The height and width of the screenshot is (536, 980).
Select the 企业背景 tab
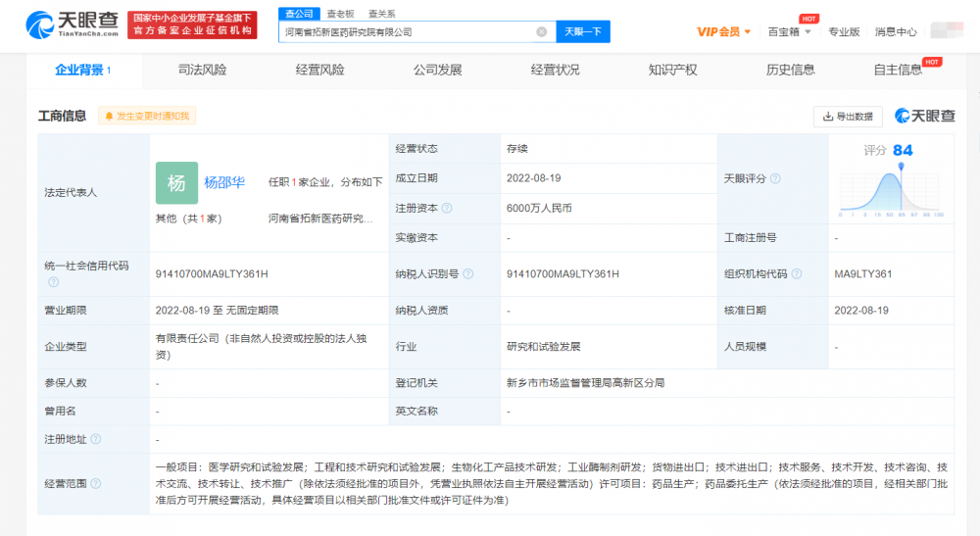coord(83,70)
